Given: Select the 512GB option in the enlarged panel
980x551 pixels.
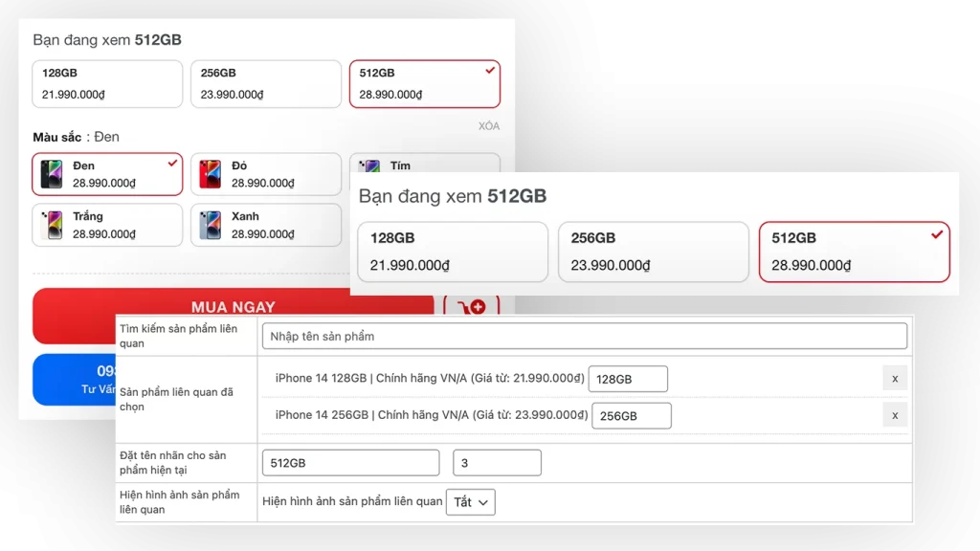Looking at the screenshot, I should coord(854,253).
